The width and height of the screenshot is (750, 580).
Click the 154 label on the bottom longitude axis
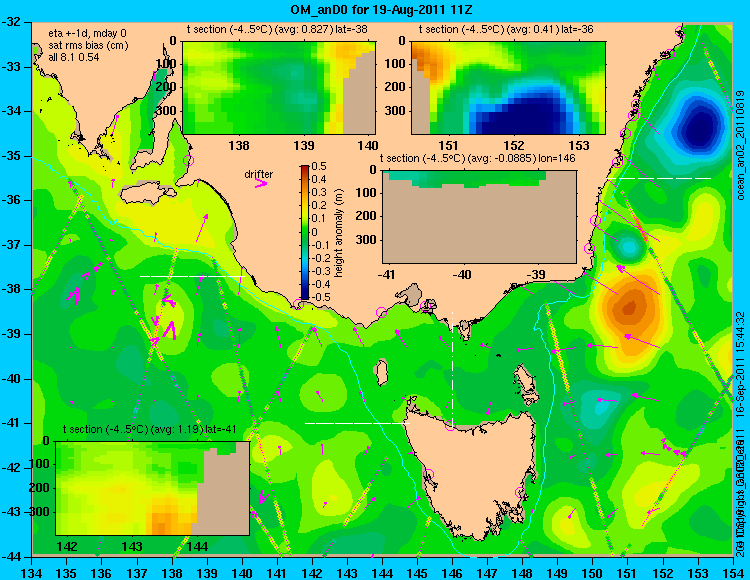pos(734,573)
